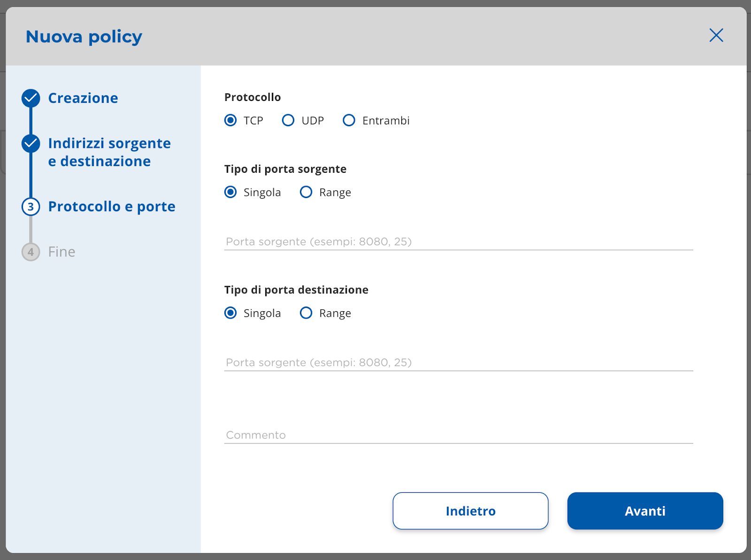The width and height of the screenshot is (751, 560).
Task: Select Range for source port type
Action: pos(306,192)
